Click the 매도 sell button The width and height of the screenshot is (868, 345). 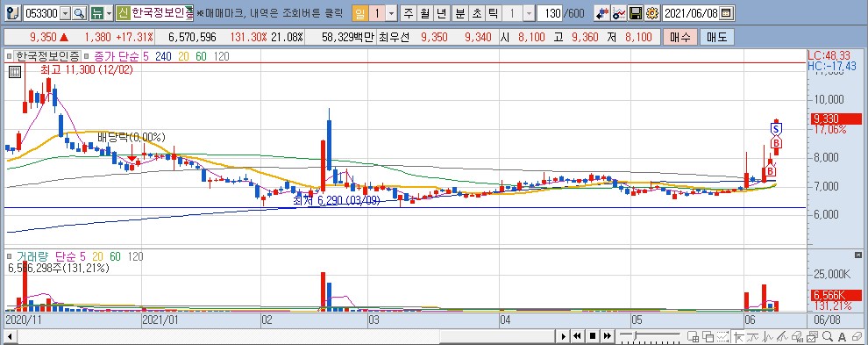pyautogui.click(x=717, y=37)
